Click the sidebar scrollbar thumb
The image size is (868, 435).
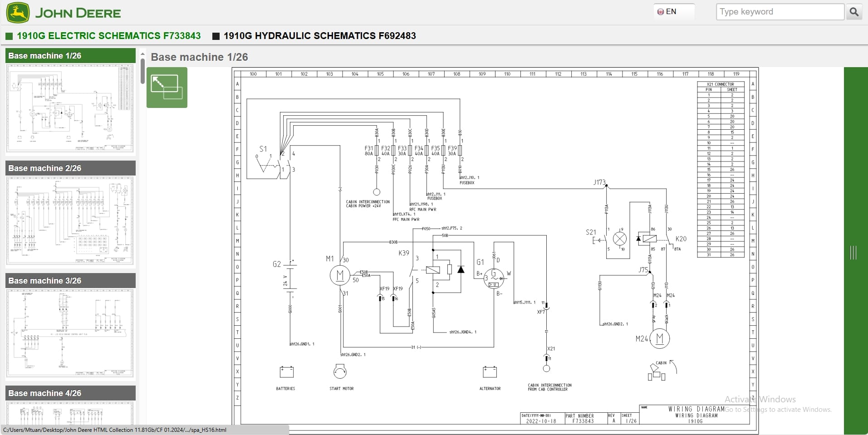[142, 70]
